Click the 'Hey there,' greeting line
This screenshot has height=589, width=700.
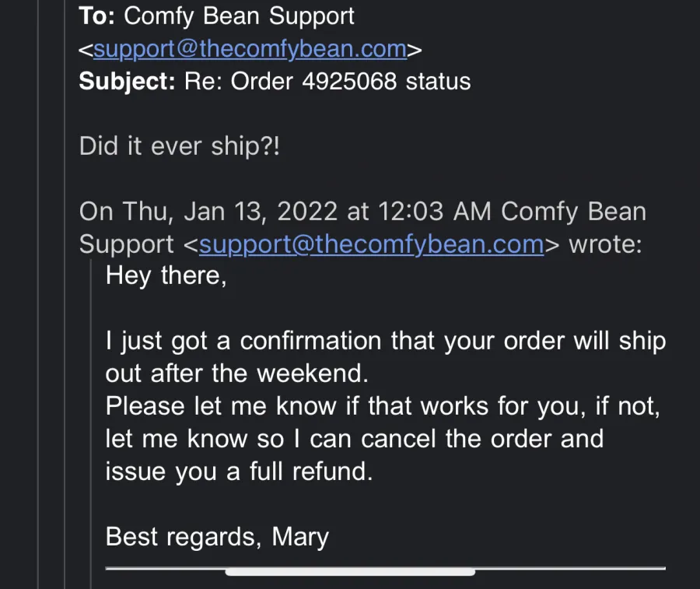166,275
